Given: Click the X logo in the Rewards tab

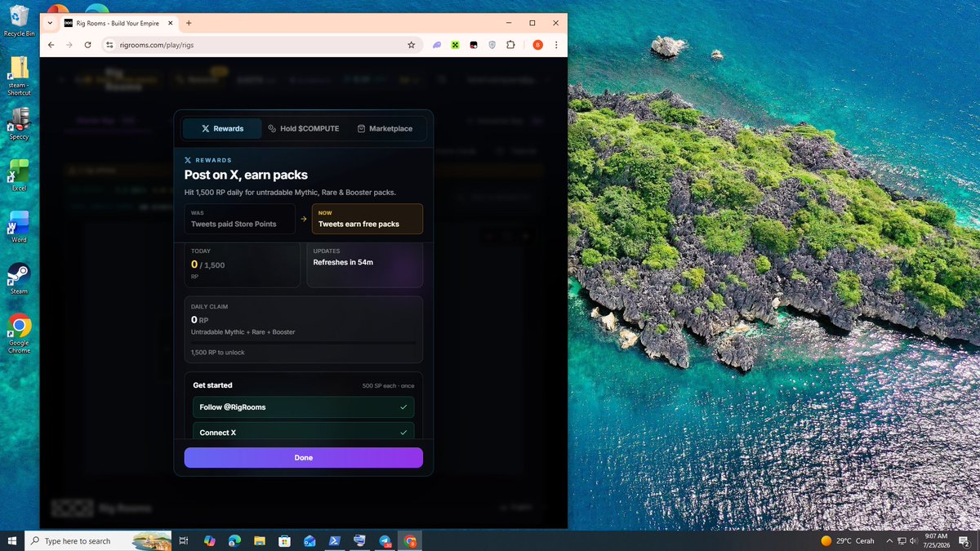Looking at the screenshot, I should click(x=206, y=129).
